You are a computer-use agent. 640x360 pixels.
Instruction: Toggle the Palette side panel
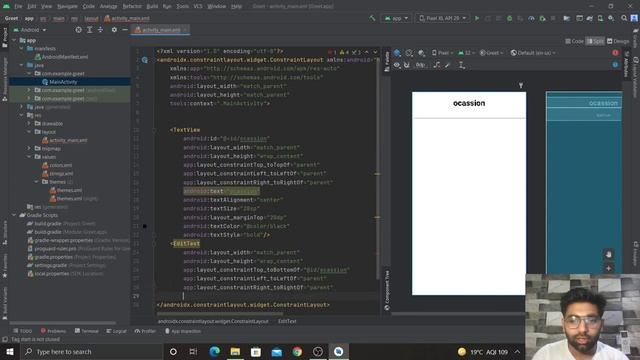[387, 61]
